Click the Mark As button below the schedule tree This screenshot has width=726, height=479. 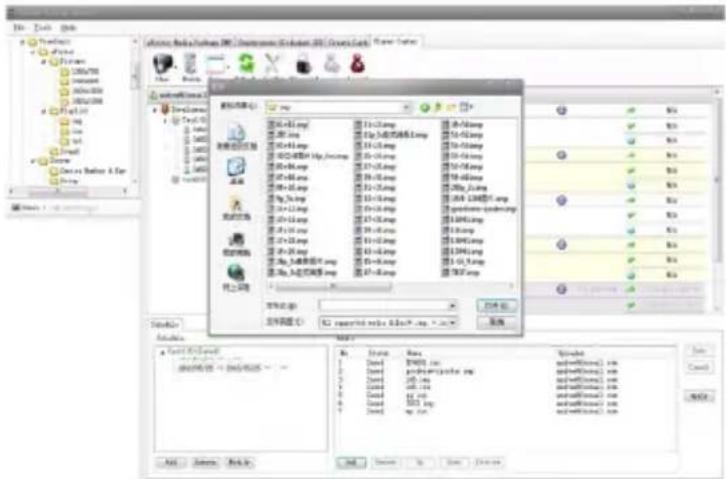pyautogui.click(x=239, y=462)
